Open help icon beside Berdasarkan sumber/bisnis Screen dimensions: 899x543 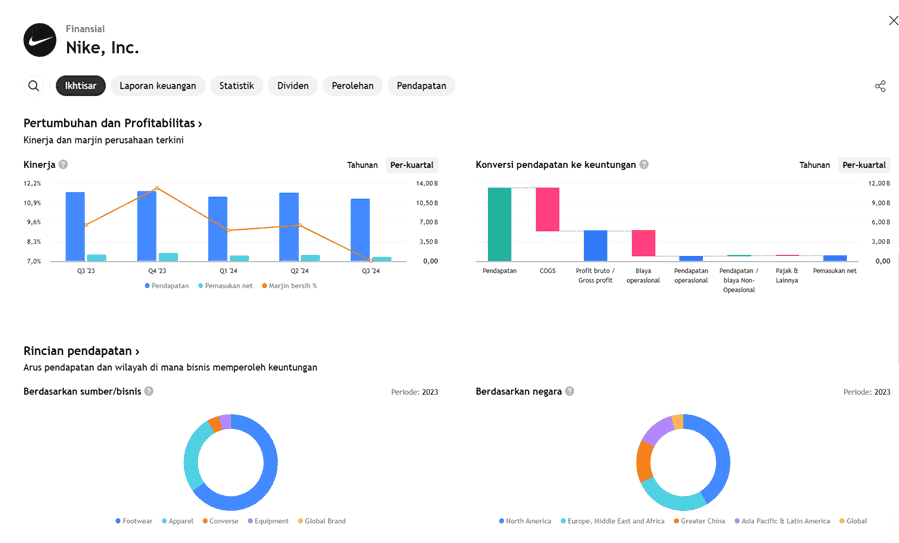(148, 391)
